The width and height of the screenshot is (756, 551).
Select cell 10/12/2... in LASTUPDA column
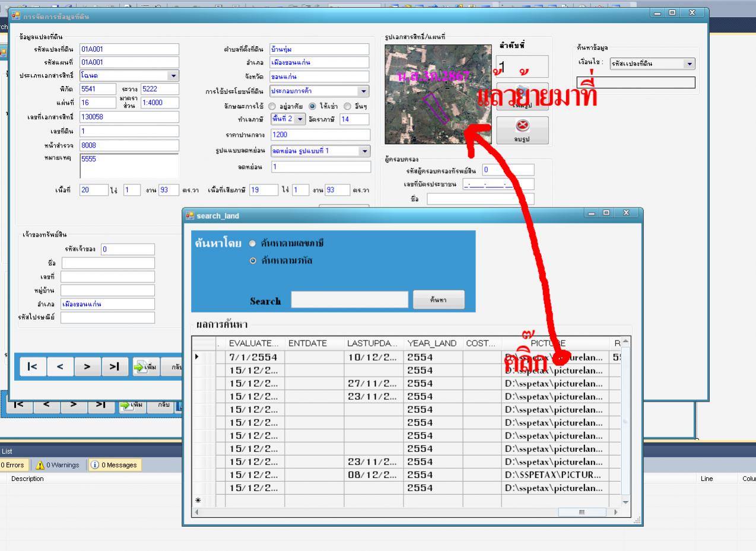point(373,358)
